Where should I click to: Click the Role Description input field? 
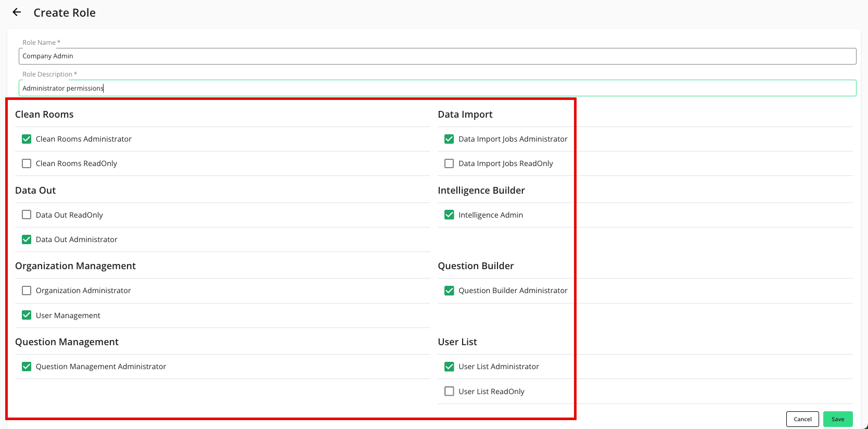[437, 88]
